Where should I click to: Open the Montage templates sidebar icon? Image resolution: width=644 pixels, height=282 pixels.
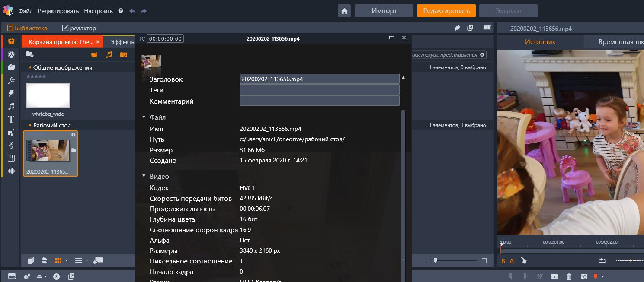pos(12,67)
